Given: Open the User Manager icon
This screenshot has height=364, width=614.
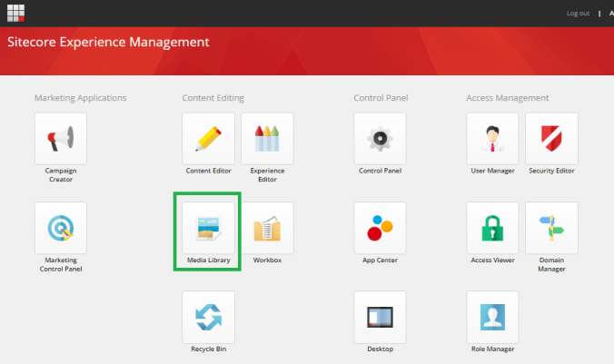Looking at the screenshot, I should tap(492, 139).
